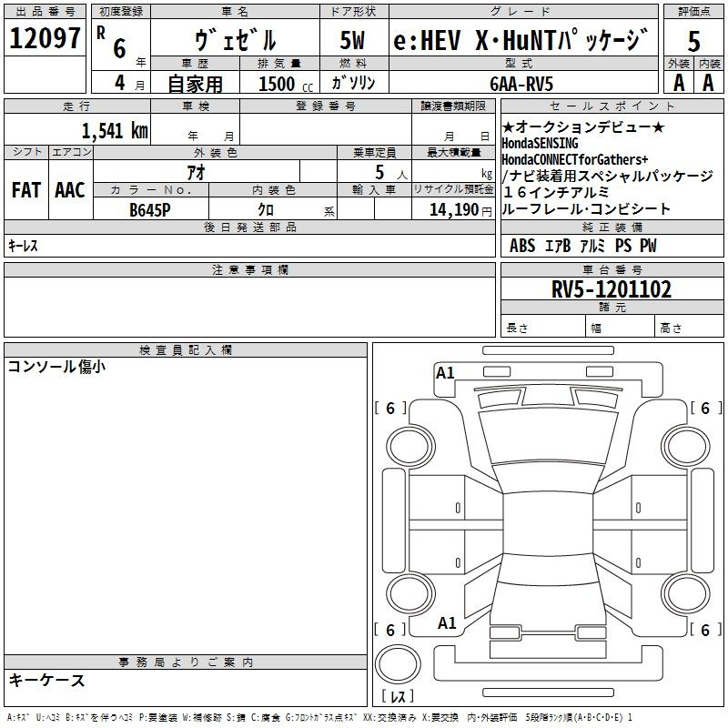Screen dimensions: 728x728
Task: Select the セールスポイント header
Action: (x=612, y=106)
